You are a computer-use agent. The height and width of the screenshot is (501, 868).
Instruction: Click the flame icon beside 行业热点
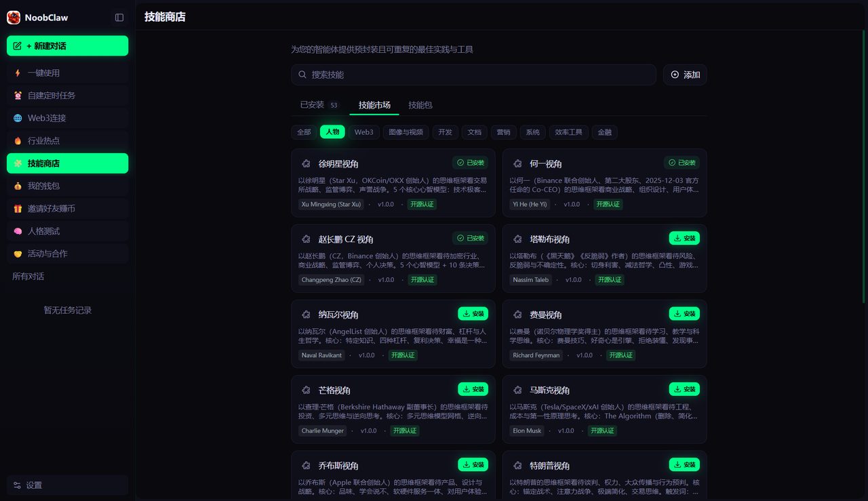18,140
